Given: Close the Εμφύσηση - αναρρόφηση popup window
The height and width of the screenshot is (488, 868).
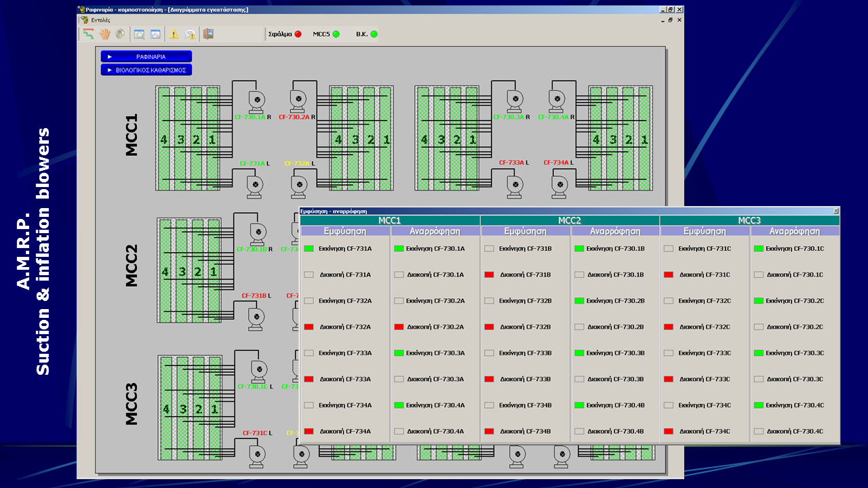Looking at the screenshot, I should 835,211.
